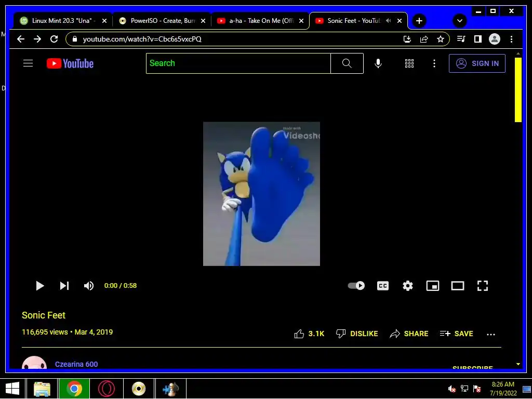Bookmark this page with star
This screenshot has width=532, height=399.
click(441, 39)
